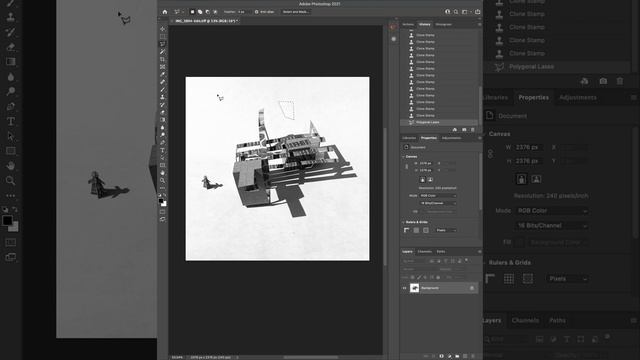Viewport: 640px width, 360px height.
Task: Switch to the Histogram tab
Action: click(444, 24)
